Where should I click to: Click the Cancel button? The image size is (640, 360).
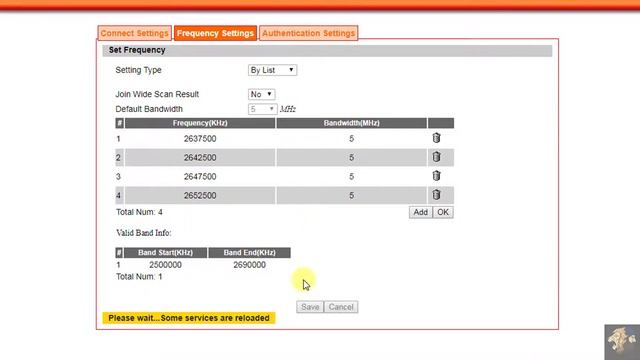[x=341, y=307]
